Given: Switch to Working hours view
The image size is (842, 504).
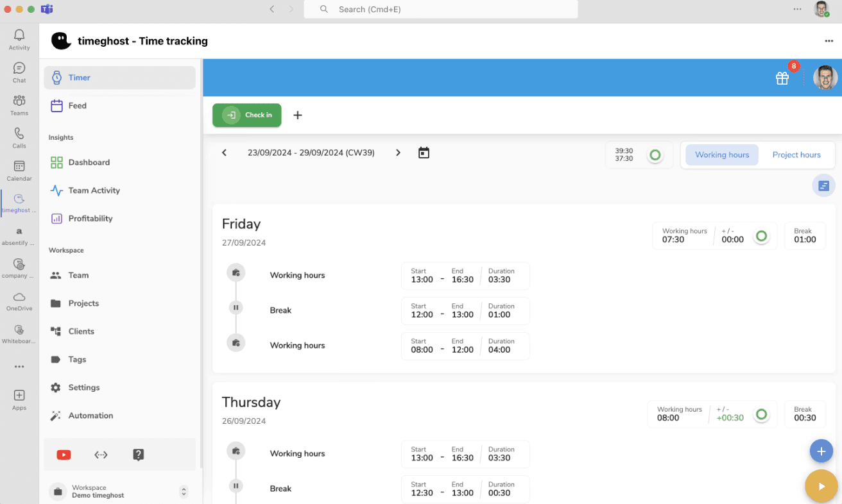Looking at the screenshot, I should [x=722, y=155].
